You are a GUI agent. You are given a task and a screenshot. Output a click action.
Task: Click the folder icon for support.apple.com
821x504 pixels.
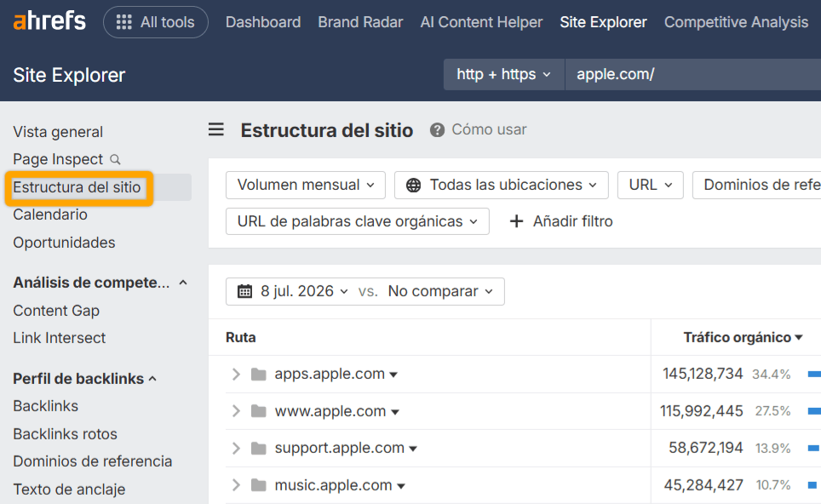pyautogui.click(x=259, y=449)
